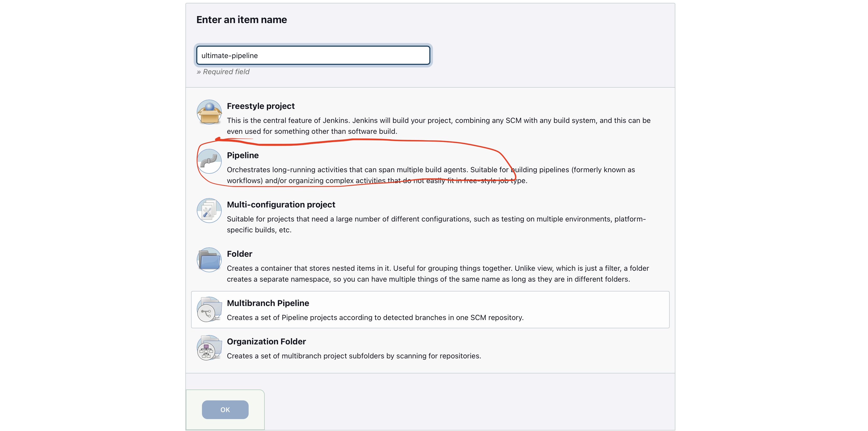The width and height of the screenshot is (868, 431).
Task: Click the Pipeline description text
Action: click(x=431, y=175)
